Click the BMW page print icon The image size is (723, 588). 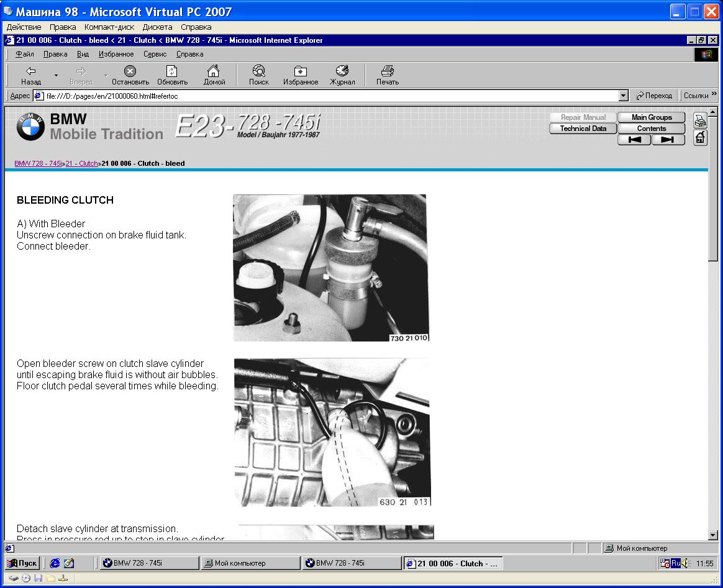tap(700, 121)
